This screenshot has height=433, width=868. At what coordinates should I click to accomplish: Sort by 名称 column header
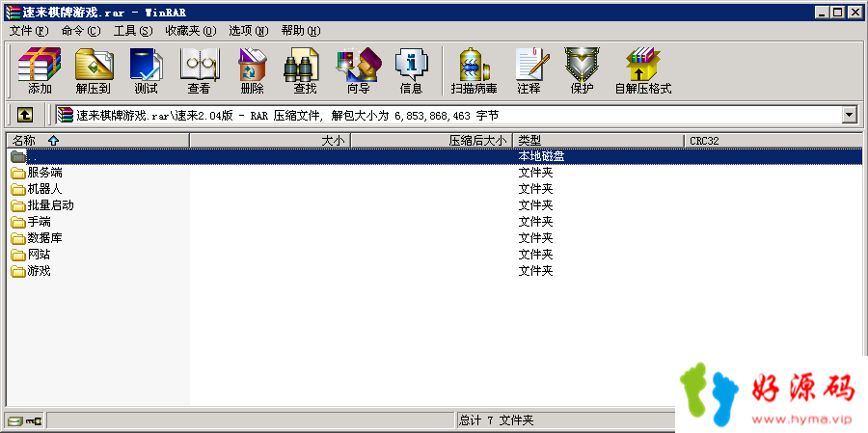(x=98, y=141)
